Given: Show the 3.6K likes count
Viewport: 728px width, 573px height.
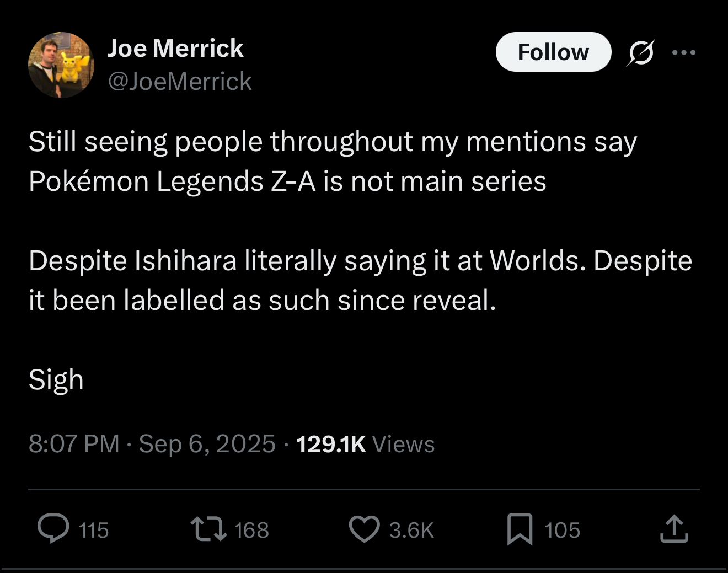Looking at the screenshot, I should pyautogui.click(x=411, y=530).
